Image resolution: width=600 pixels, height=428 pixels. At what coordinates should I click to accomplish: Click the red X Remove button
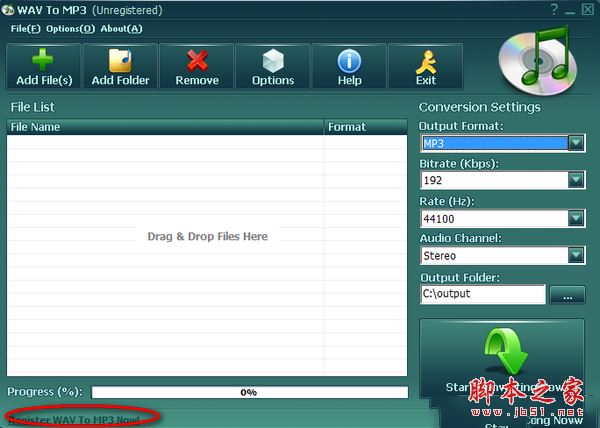click(197, 67)
